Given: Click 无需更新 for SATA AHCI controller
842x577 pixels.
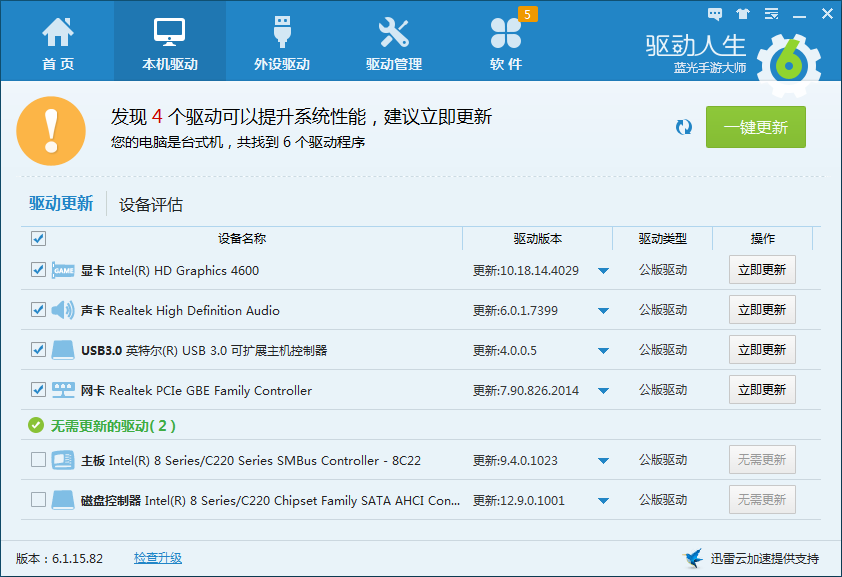Looking at the screenshot, I should [x=762, y=500].
